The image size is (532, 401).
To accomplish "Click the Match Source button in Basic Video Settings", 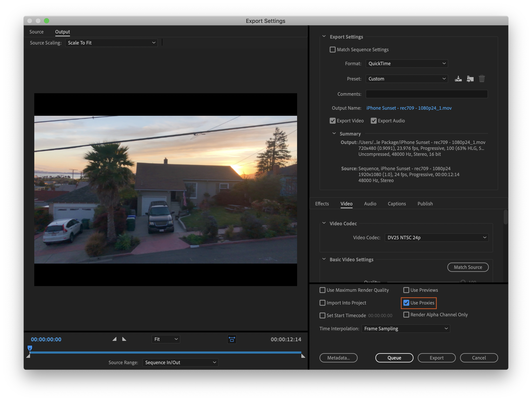I will click(x=468, y=267).
